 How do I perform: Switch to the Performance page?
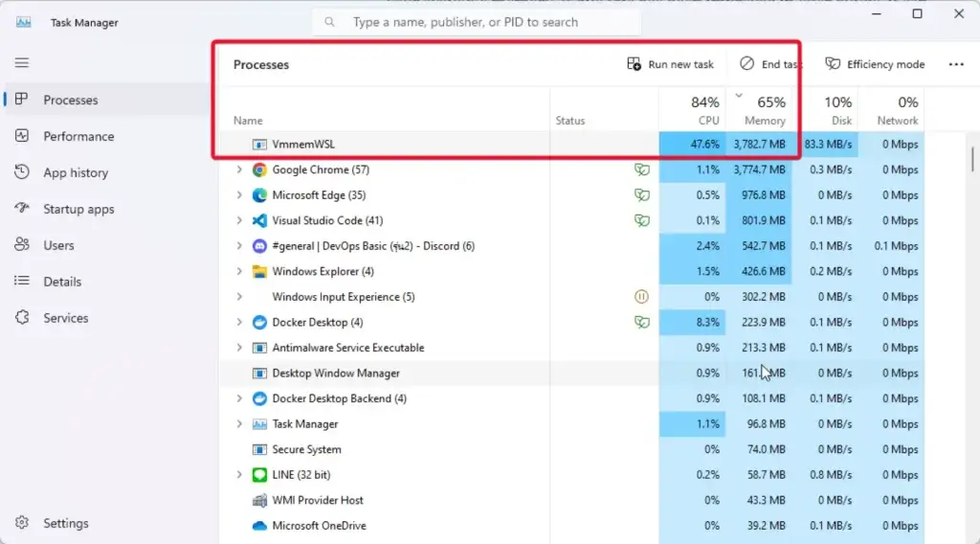pos(106,136)
